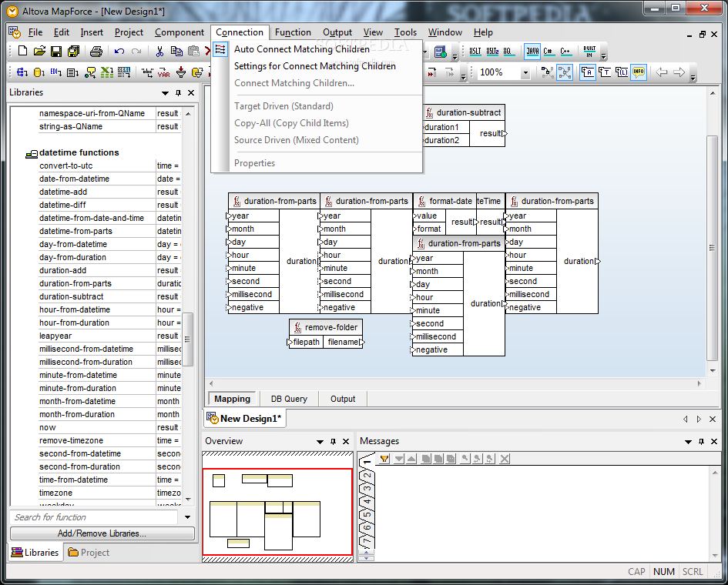Open Function menu
The height and width of the screenshot is (585, 728).
pyautogui.click(x=293, y=32)
